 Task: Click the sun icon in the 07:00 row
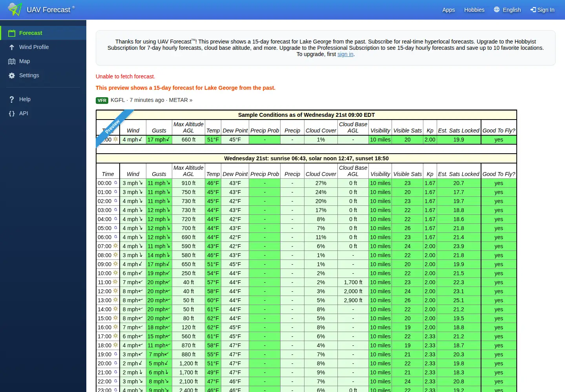[x=115, y=246]
